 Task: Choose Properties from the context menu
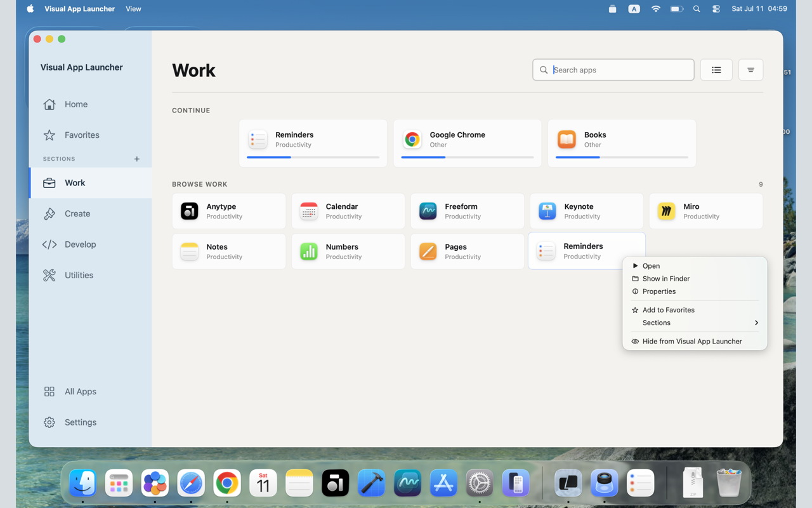tap(695, 291)
